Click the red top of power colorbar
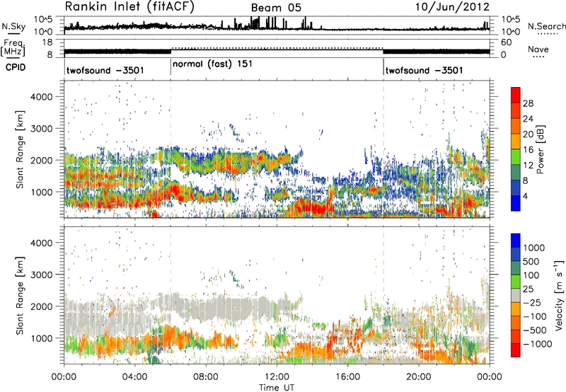 [516, 95]
